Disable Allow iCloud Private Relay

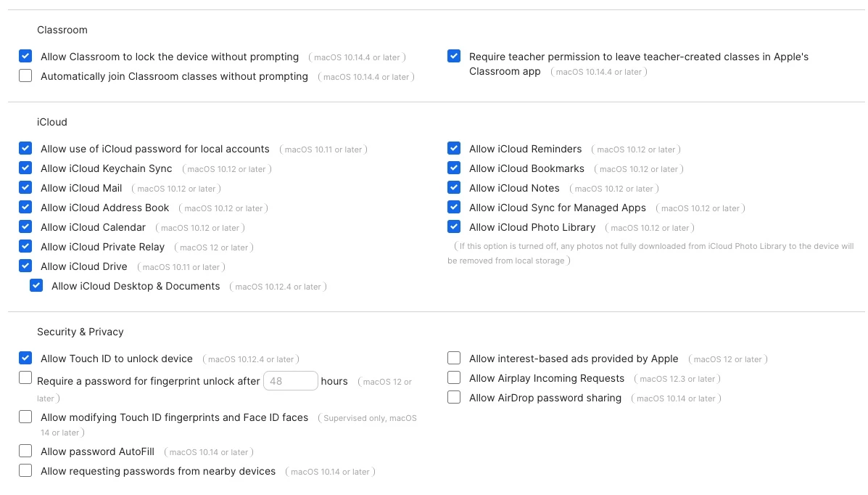pyautogui.click(x=25, y=246)
